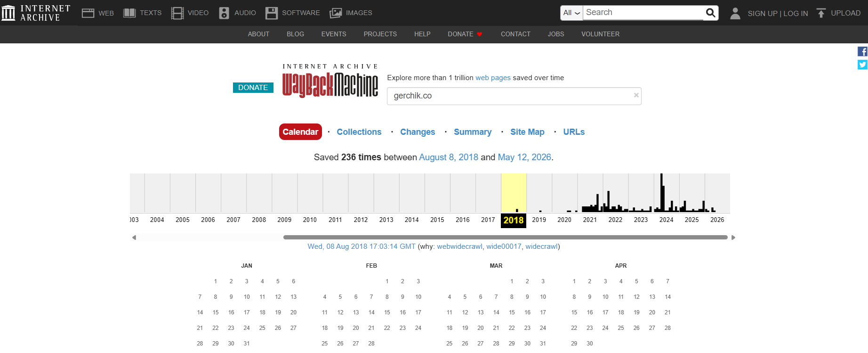This screenshot has height=353, width=868.
Task: Select year 2022 on timeline
Action: point(615,220)
